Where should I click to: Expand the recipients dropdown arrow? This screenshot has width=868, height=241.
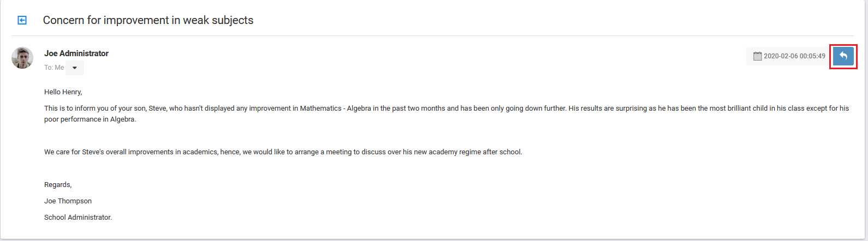click(x=75, y=68)
